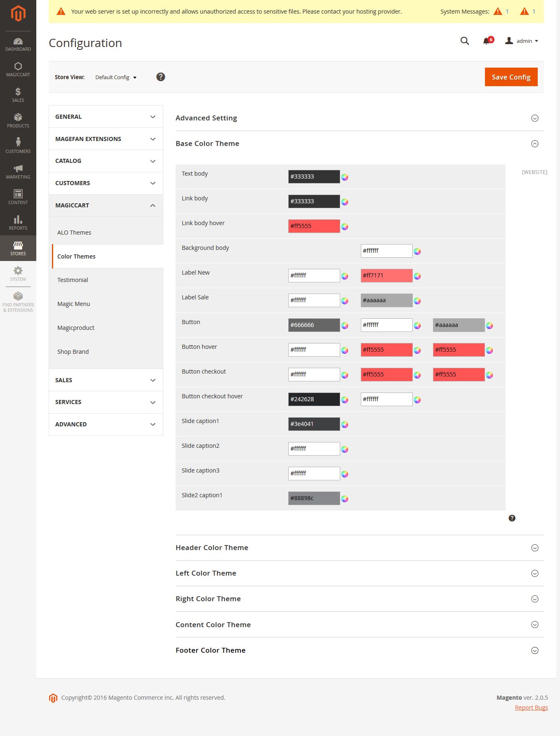
Task: Expand the CATALOG configuration group
Action: pyautogui.click(x=106, y=161)
